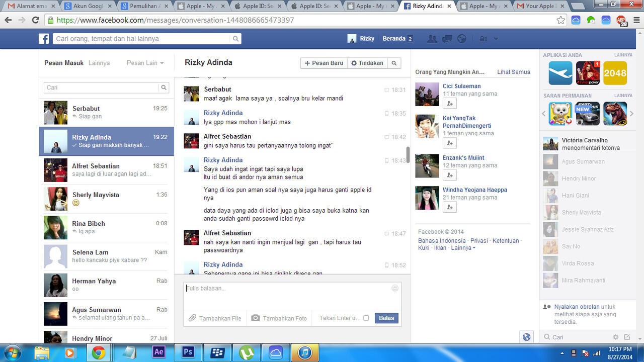
Task: Click the globe notification icon near chat
Action: tap(526, 337)
